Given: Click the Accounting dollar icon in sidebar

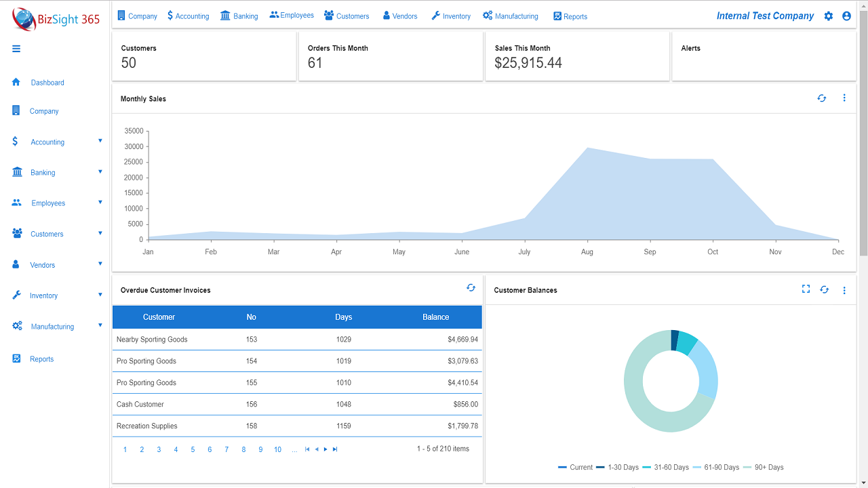Looking at the screenshot, I should click(15, 142).
